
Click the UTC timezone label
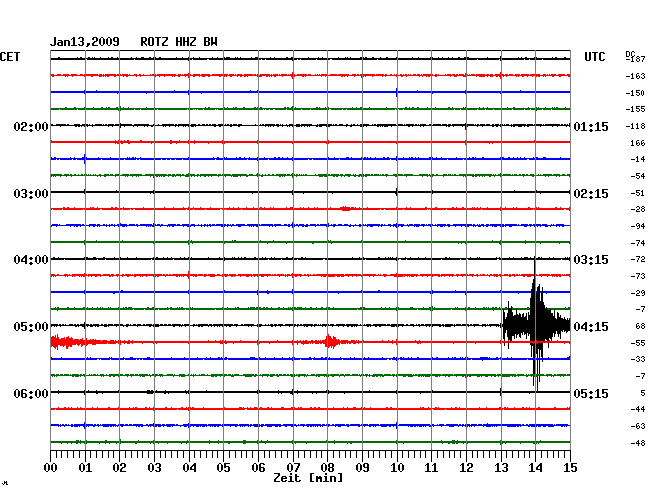click(594, 57)
